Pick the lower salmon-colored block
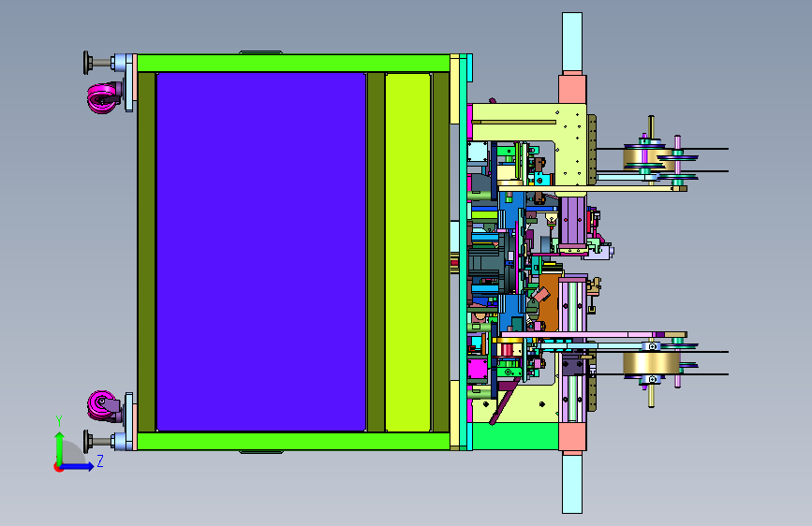The image size is (812, 526). pyautogui.click(x=572, y=436)
